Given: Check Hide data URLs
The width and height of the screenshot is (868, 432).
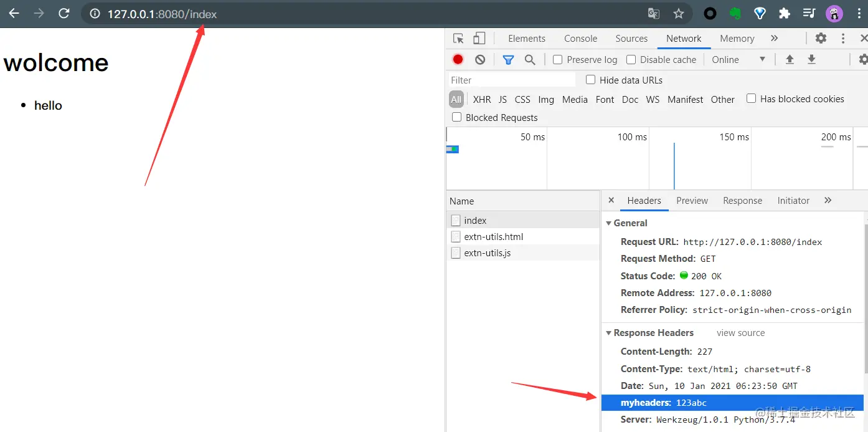Looking at the screenshot, I should [x=590, y=80].
